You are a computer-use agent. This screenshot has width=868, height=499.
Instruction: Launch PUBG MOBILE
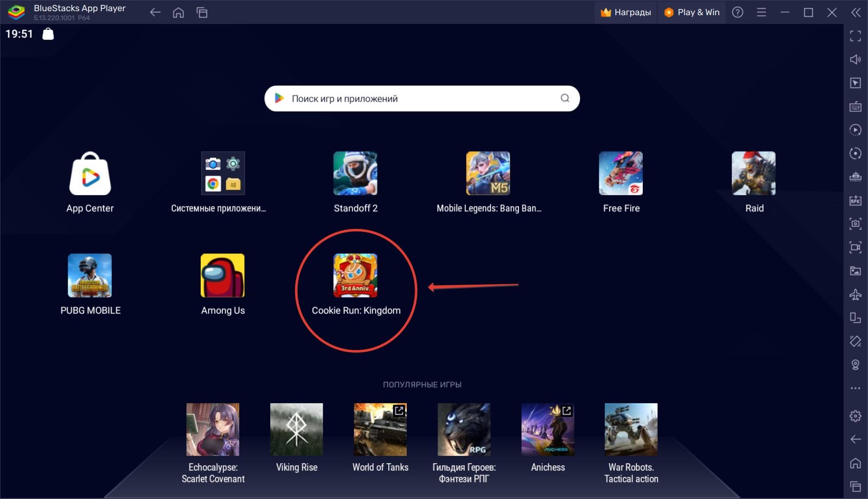pyautogui.click(x=90, y=275)
